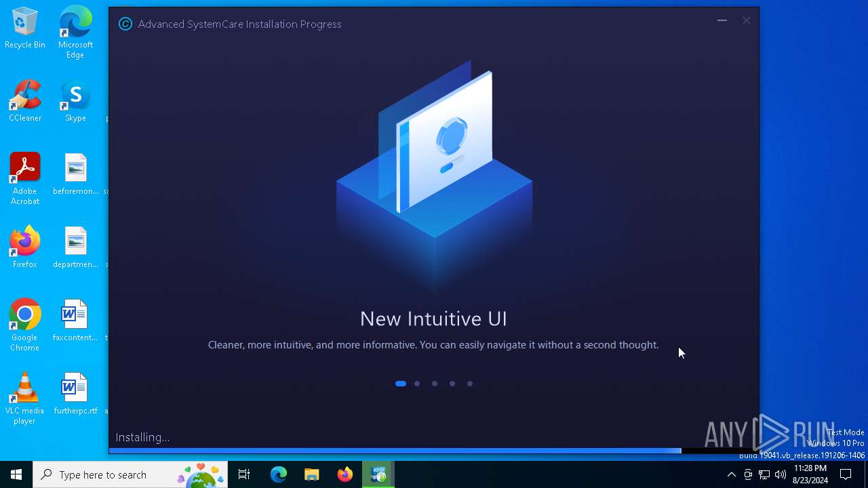Minimize the Advanced SystemCare installer window
The height and width of the screenshot is (488, 868).
722,21
